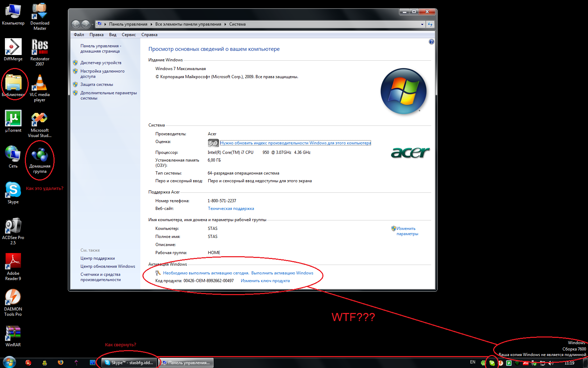
Task: Open the Техническая поддержка website link
Action: [x=231, y=209]
